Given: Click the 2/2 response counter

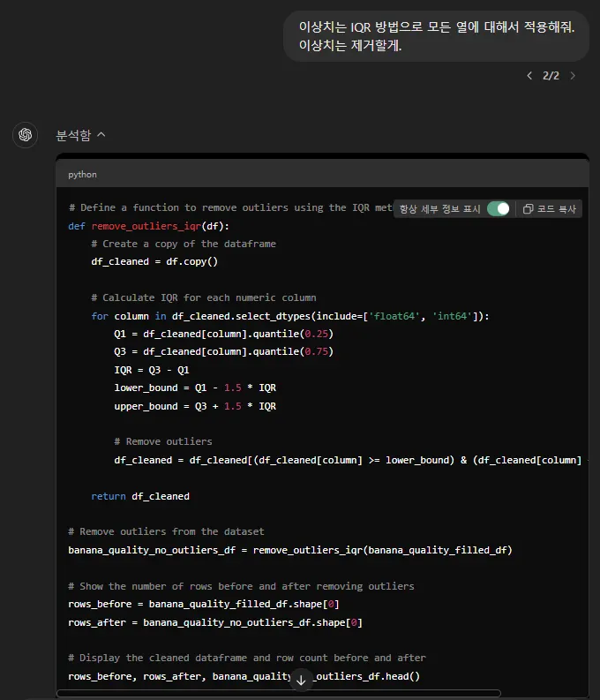Looking at the screenshot, I should 551,76.
